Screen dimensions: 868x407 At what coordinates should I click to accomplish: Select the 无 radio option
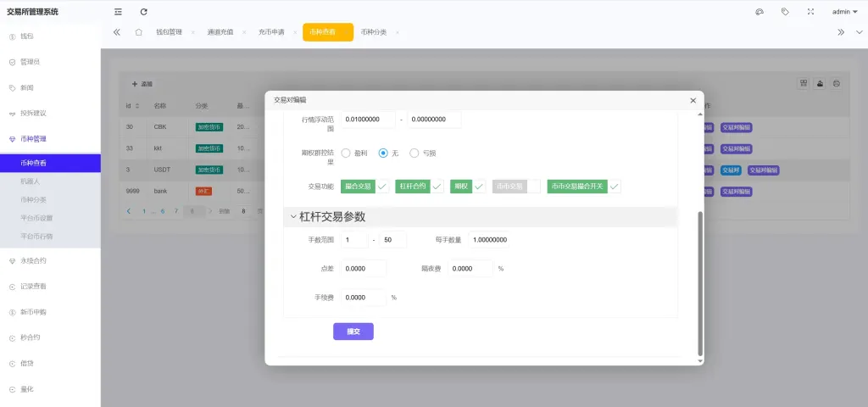coord(388,153)
